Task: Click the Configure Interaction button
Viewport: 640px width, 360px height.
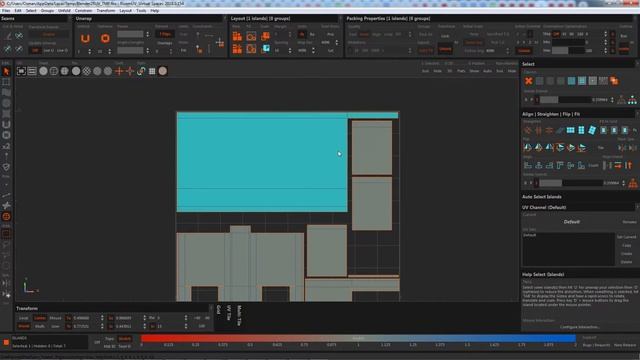Action: pos(580,327)
